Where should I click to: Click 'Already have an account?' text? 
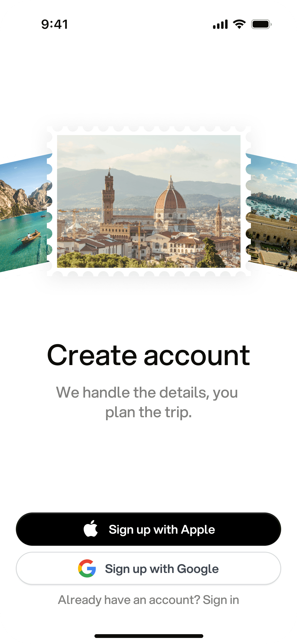tap(129, 600)
